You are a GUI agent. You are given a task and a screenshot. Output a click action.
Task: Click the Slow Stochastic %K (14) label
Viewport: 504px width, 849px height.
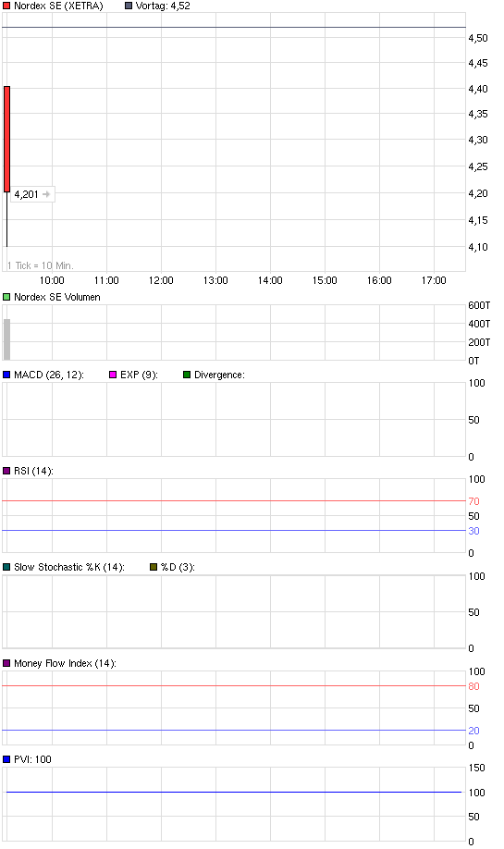(69, 567)
